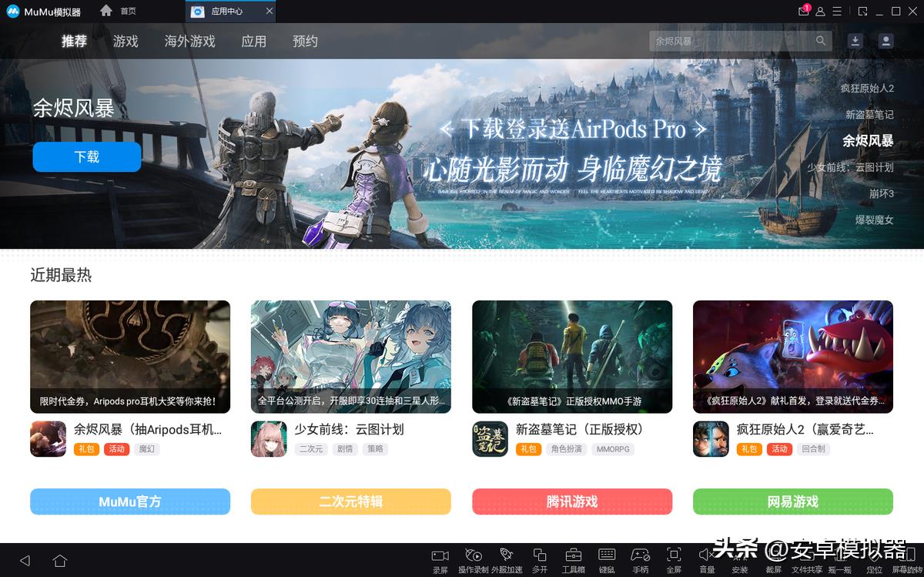Click the Android back triangle icon
The width and height of the screenshot is (924, 577).
(x=25, y=560)
